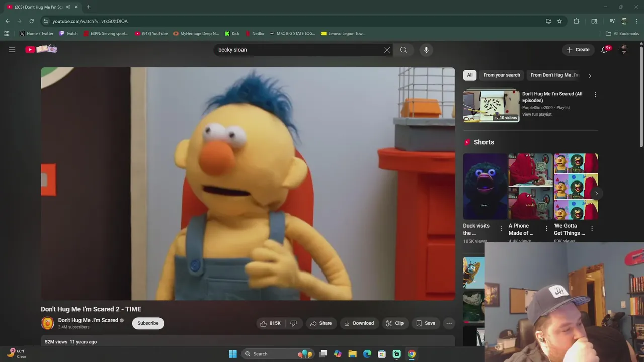Screen dimensions: 644x362
Task: Open more actions ellipsis under video
Action: click(x=449, y=323)
